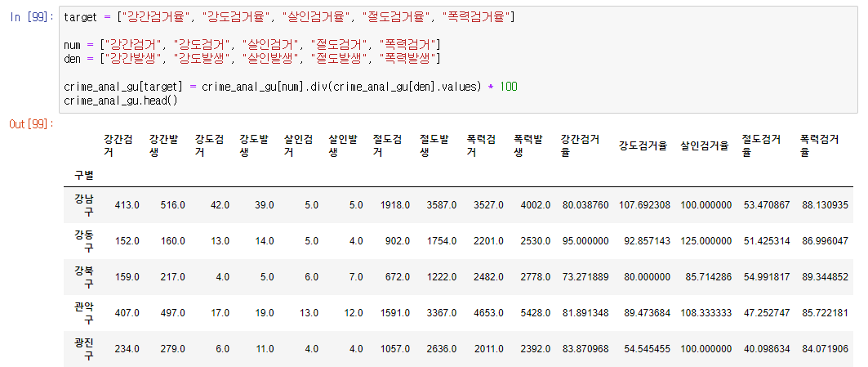Viewport: 868px width, 367px height.
Task: Click the cell value 3367.0
Action: [x=441, y=313]
